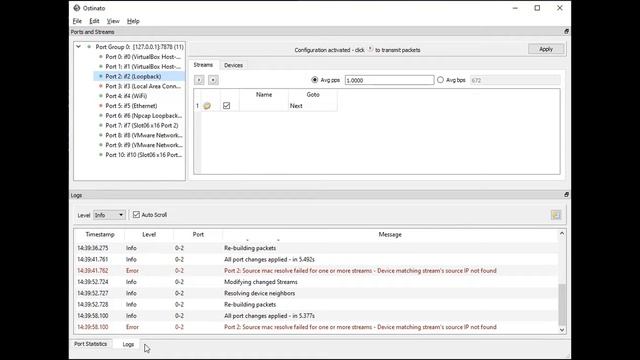Click the Avg bps value field
Image resolution: width=640 pixels, height=360 pixels.
(x=515, y=80)
